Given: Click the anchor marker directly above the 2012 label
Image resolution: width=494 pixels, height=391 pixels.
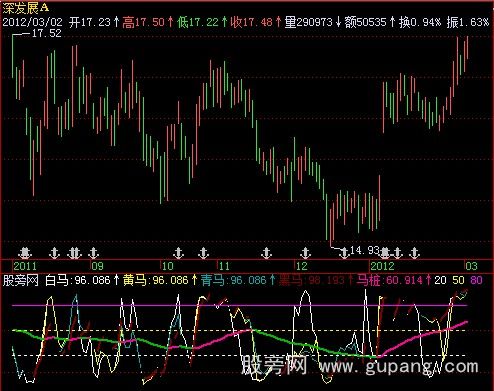Looking at the screenshot, I should click(385, 253).
